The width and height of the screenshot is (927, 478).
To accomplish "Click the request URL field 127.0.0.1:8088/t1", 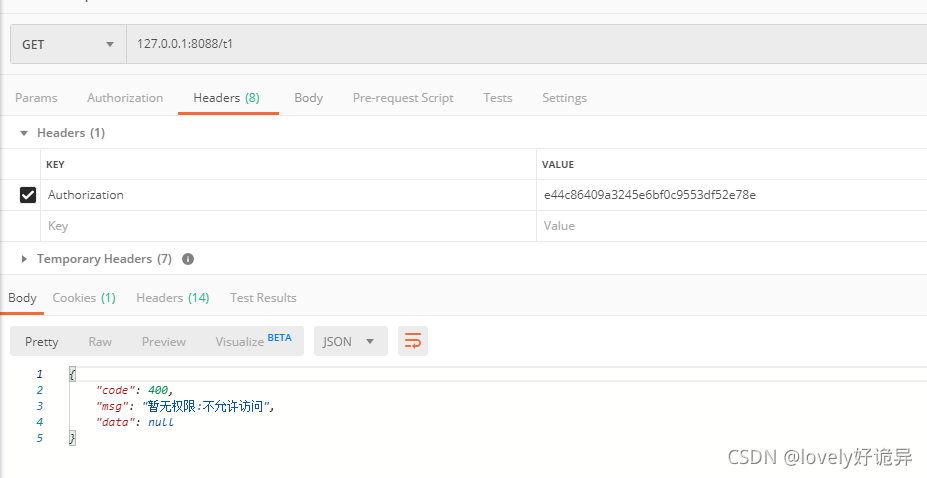I will (x=526, y=44).
